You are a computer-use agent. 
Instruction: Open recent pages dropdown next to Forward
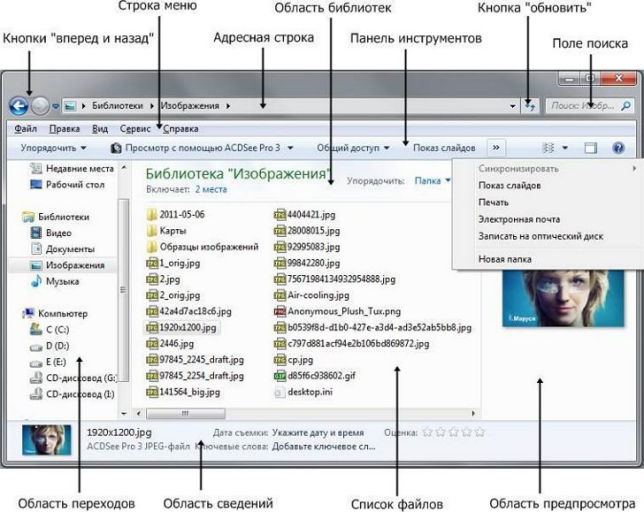[55, 106]
